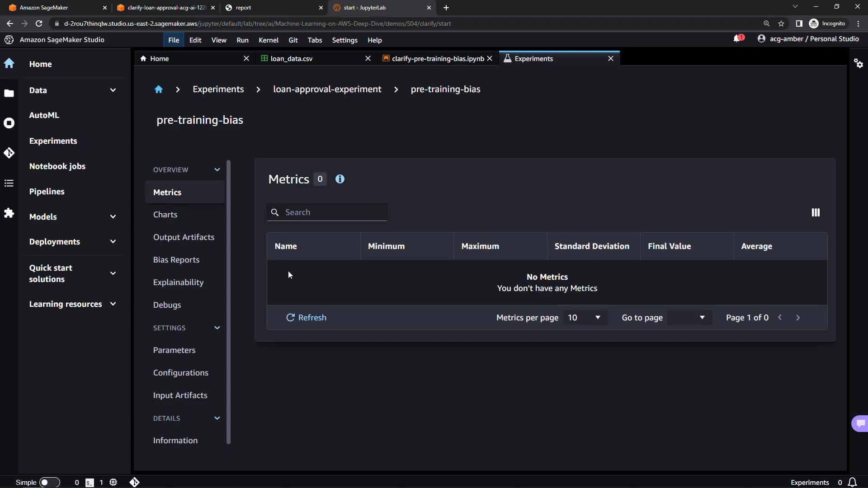
Task: Open the Kernel menu
Action: tap(268, 40)
